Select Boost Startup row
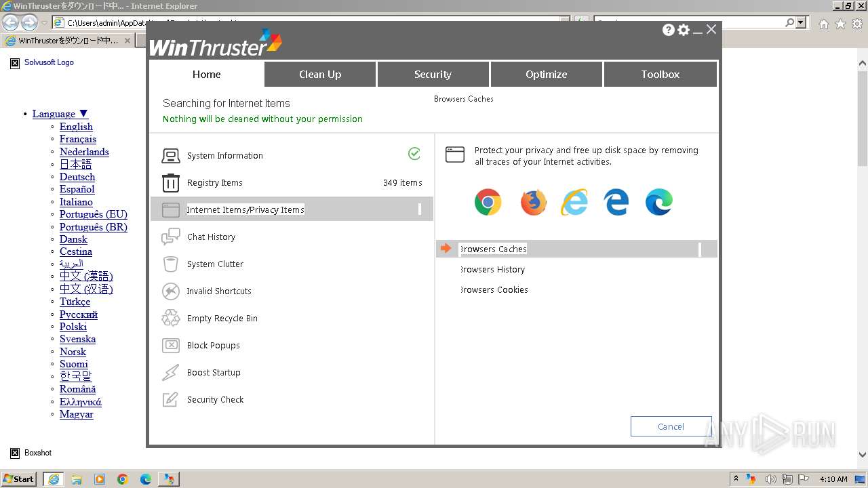868x488 pixels. [x=292, y=373]
